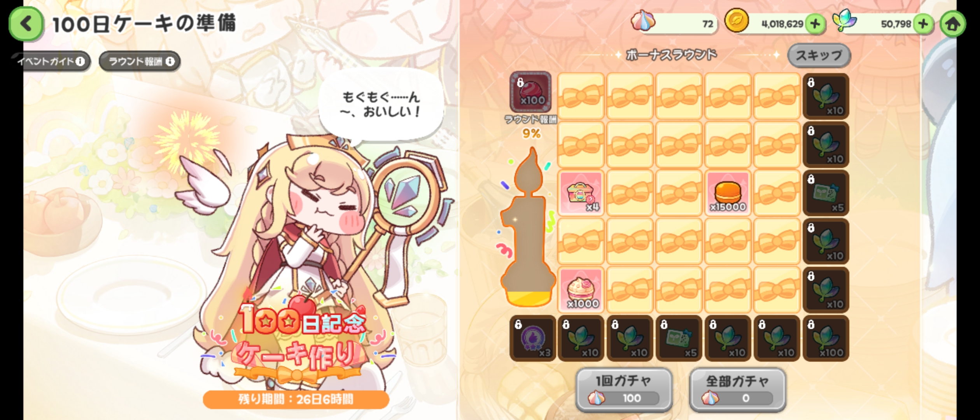Flip the first ribbon tile in top row
Screen dimensions: 980x420
click(x=581, y=96)
